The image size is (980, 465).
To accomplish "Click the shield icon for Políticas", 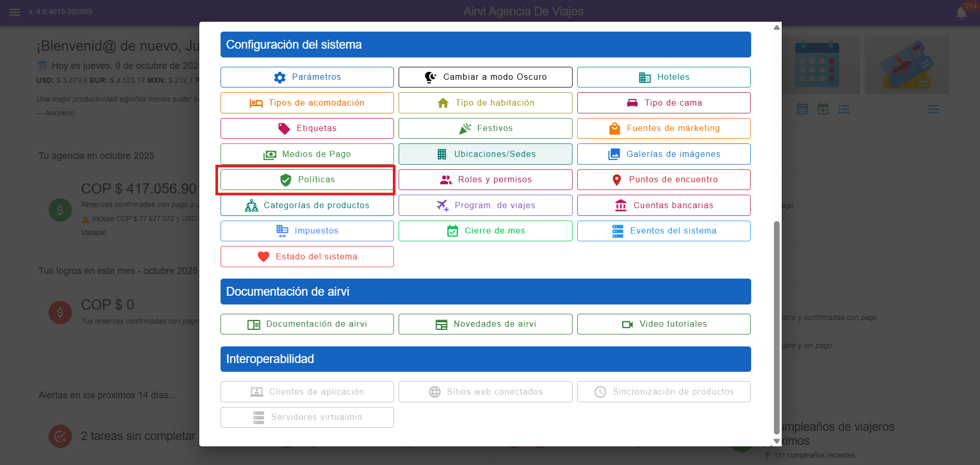I will pyautogui.click(x=286, y=180).
